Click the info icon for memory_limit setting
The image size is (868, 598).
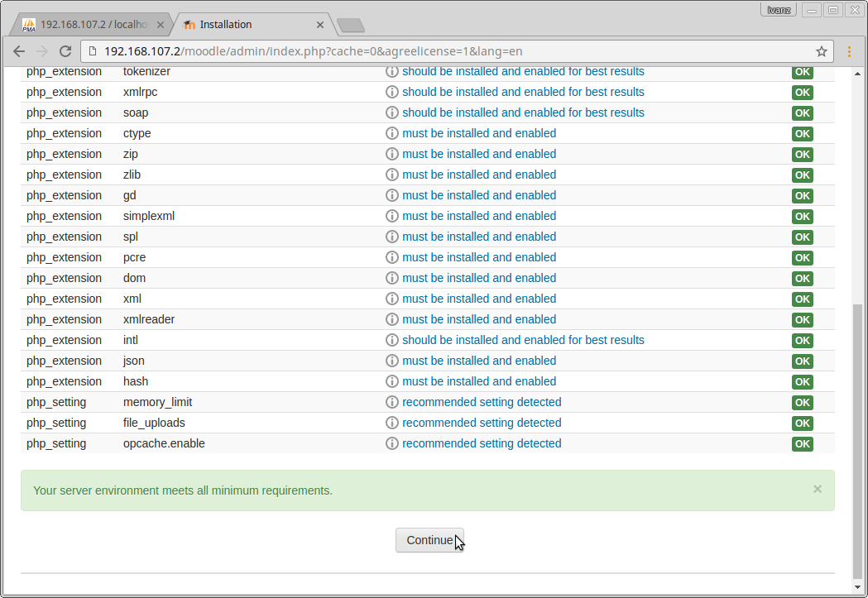tap(392, 403)
